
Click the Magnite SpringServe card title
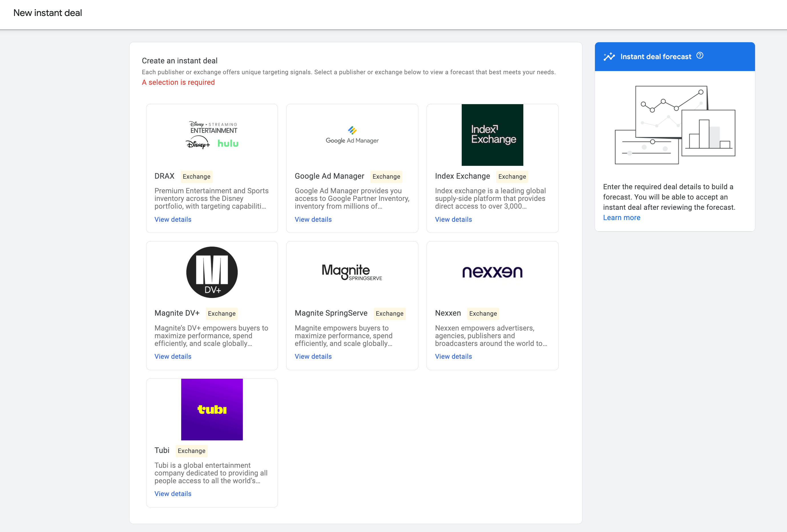(331, 313)
